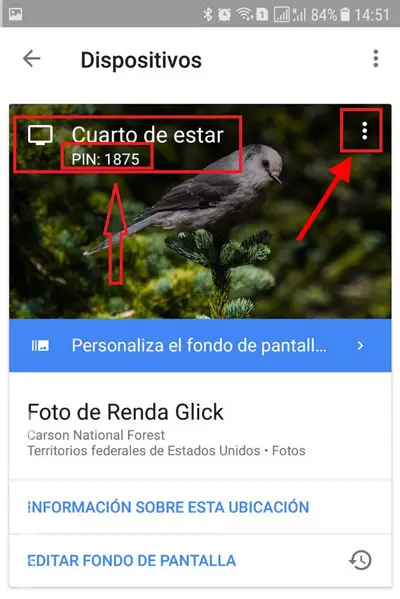
Task: Tap the Wi-Fi icon in status bar
Action: pyautogui.click(x=245, y=15)
